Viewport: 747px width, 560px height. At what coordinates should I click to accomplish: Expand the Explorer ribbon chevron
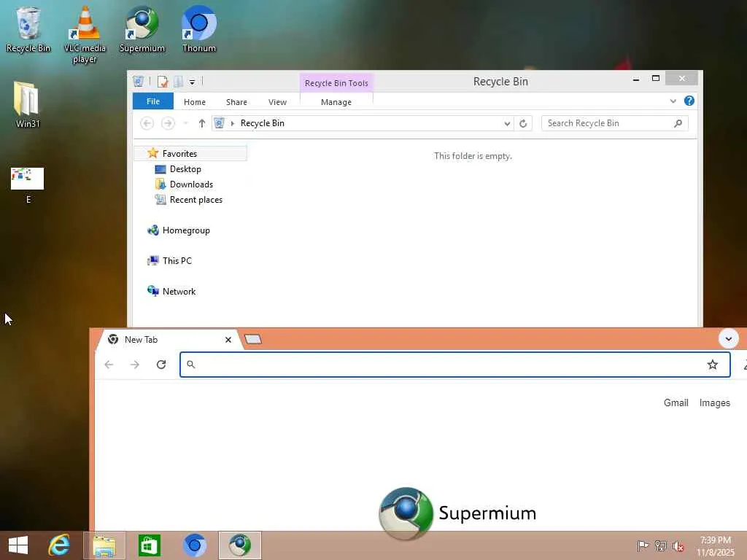[673, 101]
